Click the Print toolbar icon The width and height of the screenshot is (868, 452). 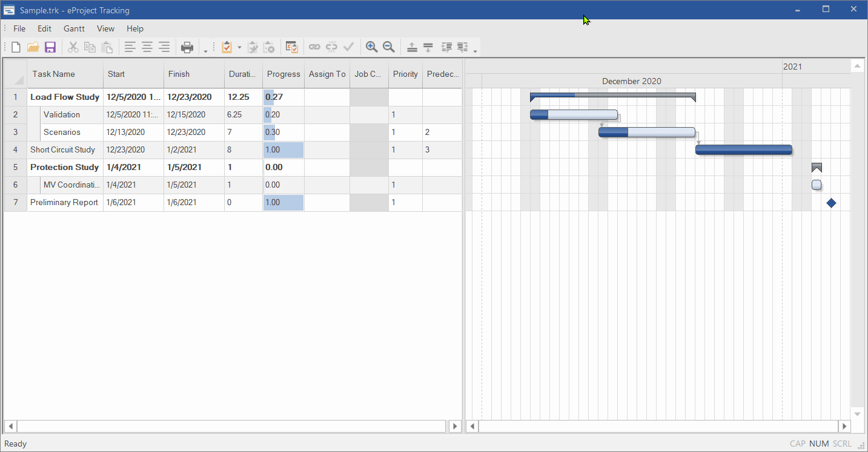(x=188, y=47)
